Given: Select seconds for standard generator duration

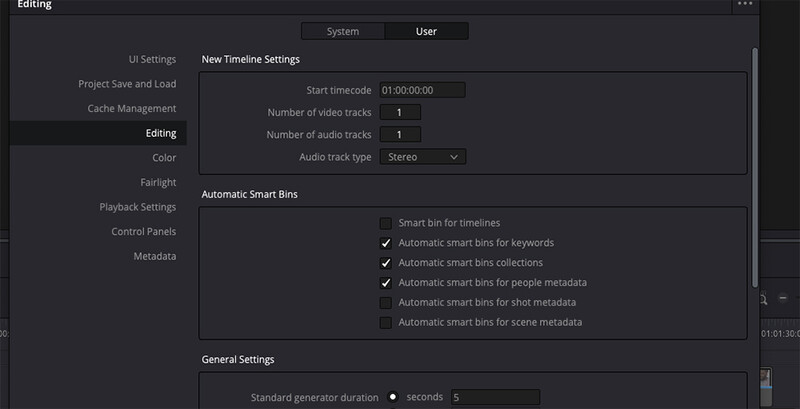Looking at the screenshot, I should point(393,397).
